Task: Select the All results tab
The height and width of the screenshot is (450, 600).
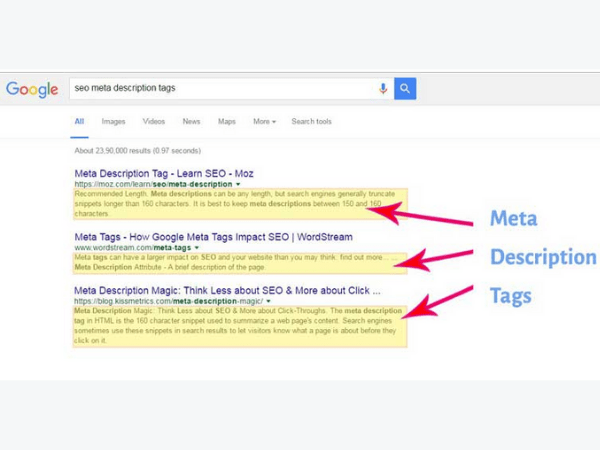Action: (79, 122)
